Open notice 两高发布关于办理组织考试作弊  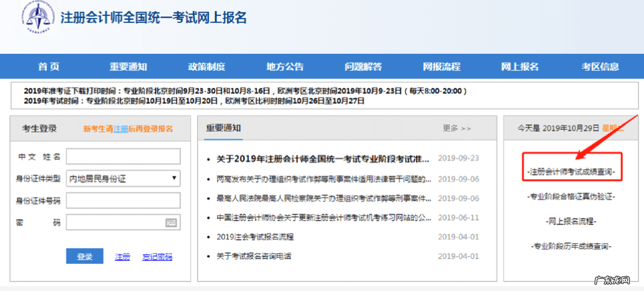pyautogui.click(x=323, y=179)
